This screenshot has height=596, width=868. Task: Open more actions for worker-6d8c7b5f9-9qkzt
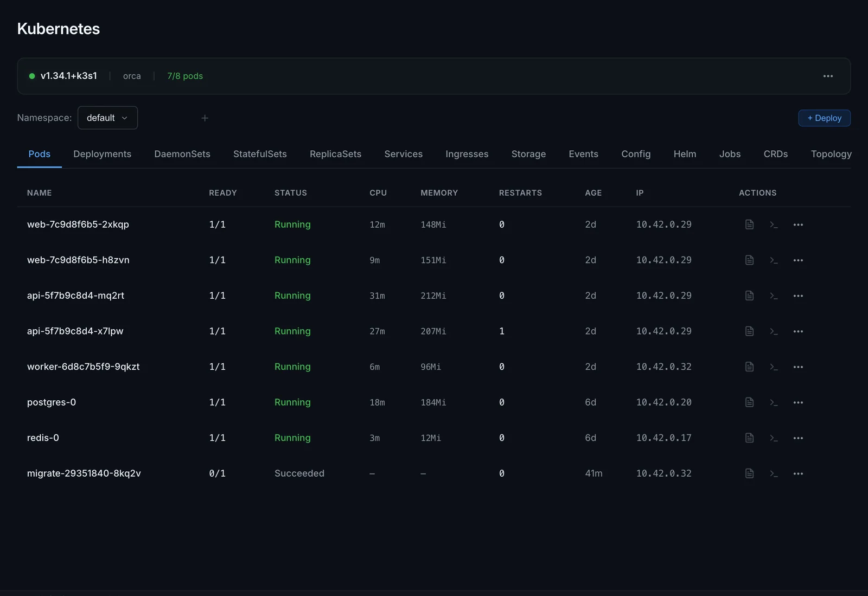point(798,367)
